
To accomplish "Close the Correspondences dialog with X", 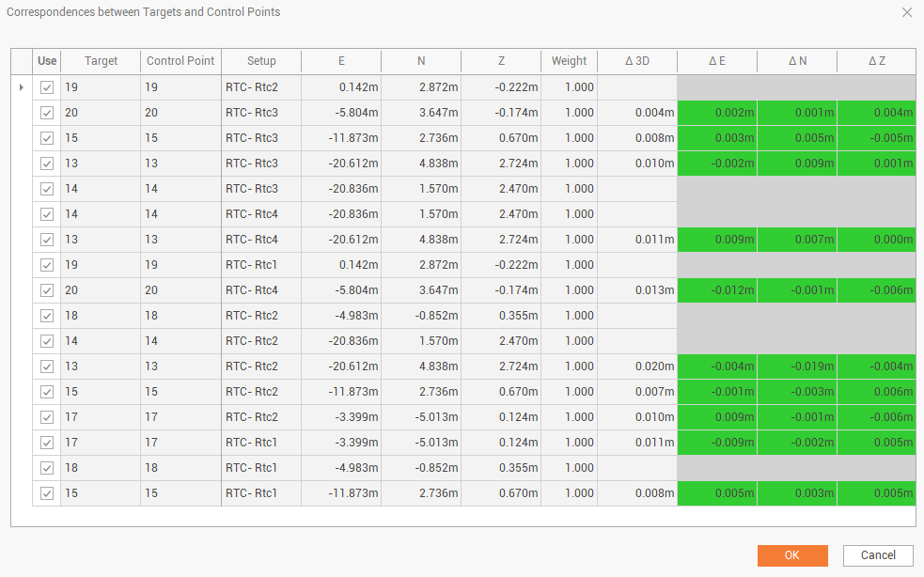I will (x=906, y=13).
